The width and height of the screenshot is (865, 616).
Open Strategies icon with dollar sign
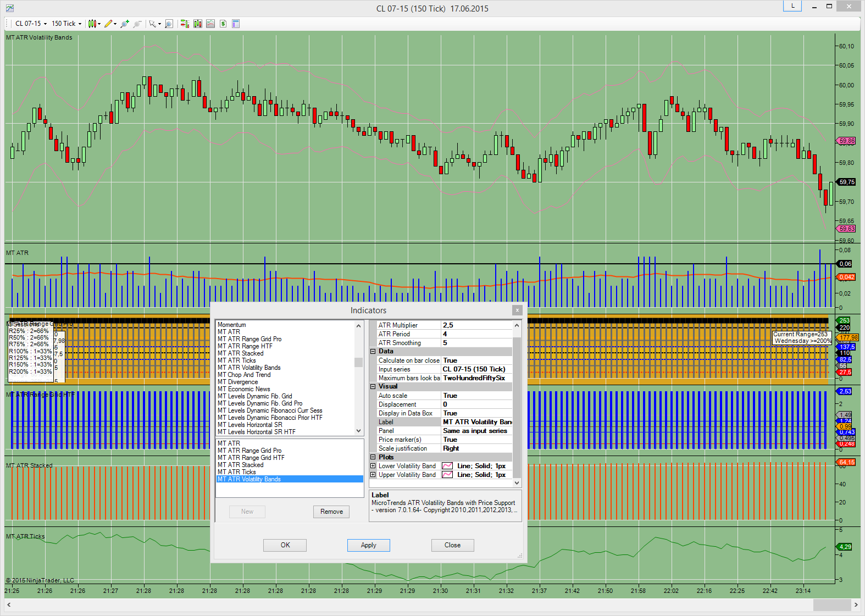point(223,24)
